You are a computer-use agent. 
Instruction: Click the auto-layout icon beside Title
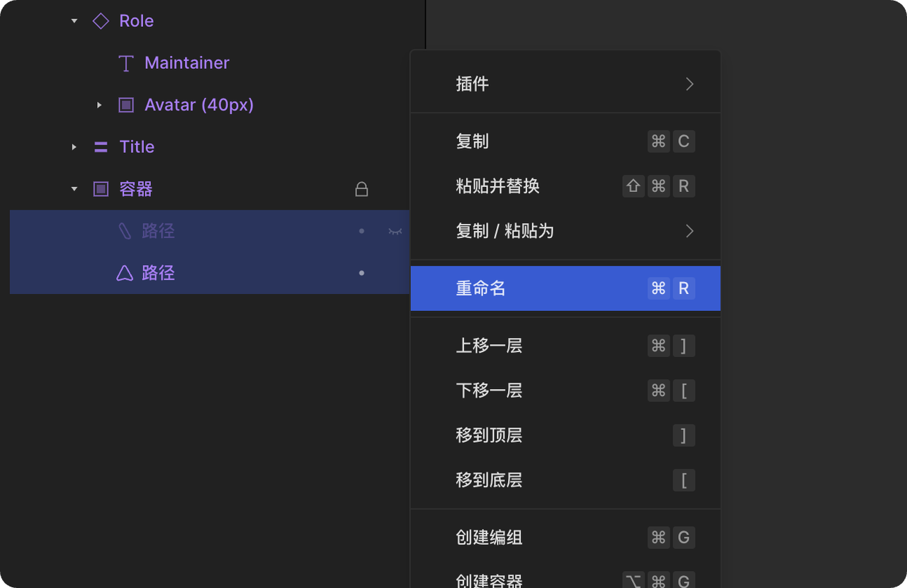101,147
